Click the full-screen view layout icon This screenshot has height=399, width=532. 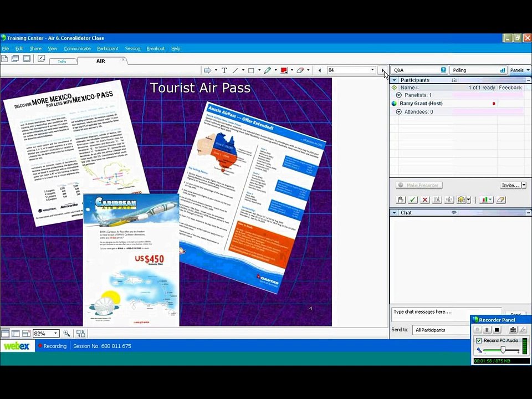(26, 334)
